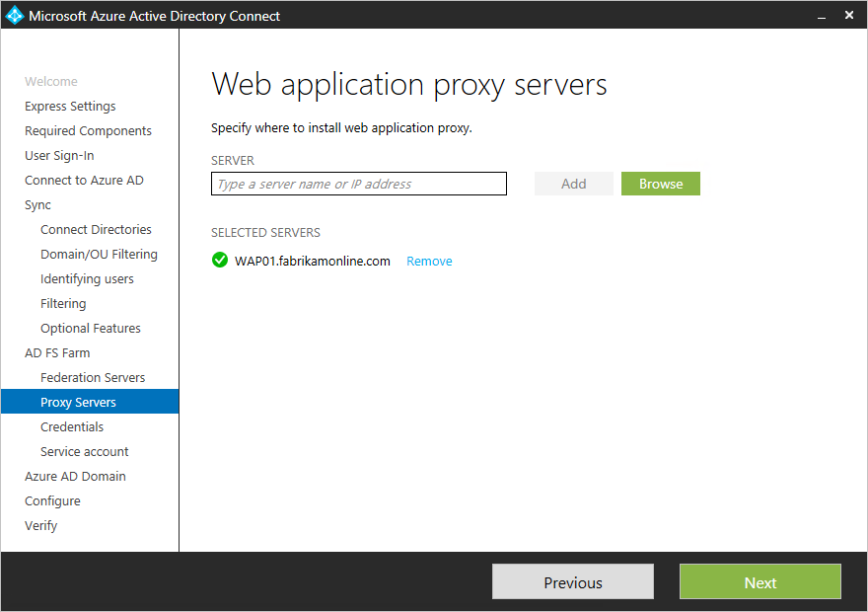The width and height of the screenshot is (868, 612).
Task: Open the Federation Servers step
Action: (x=93, y=378)
